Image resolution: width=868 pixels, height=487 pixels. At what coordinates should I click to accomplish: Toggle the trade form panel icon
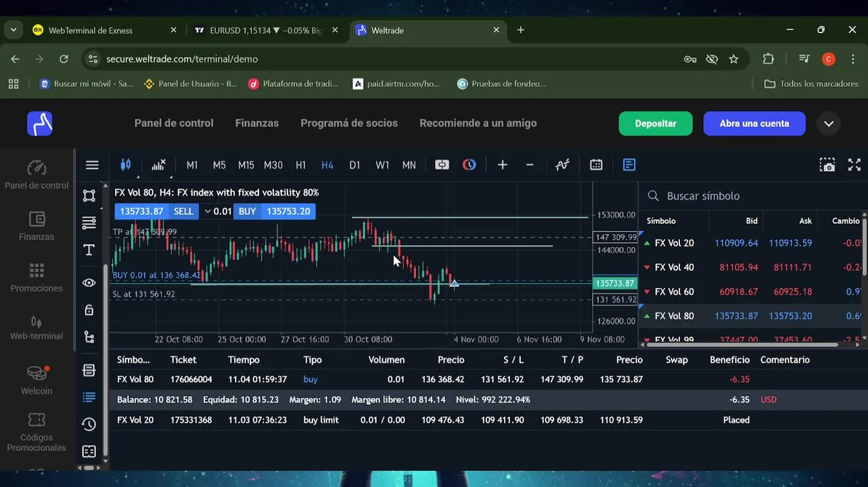tap(629, 165)
